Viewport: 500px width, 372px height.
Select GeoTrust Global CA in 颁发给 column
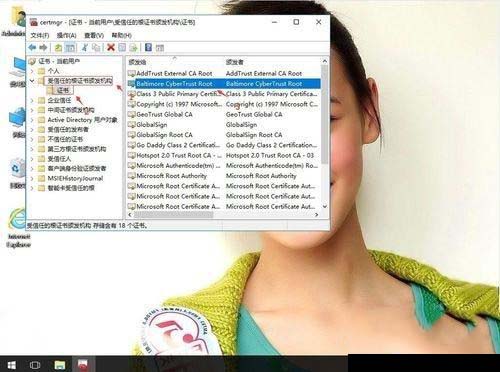164,115
